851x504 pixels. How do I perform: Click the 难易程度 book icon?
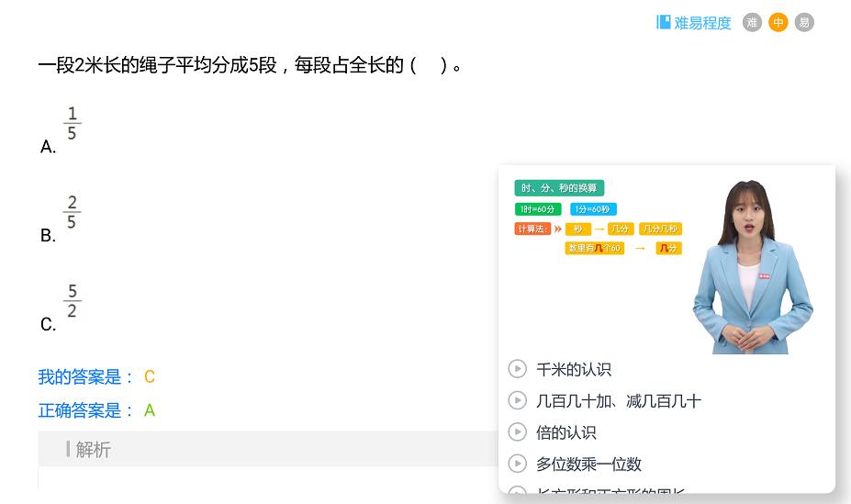pyautogui.click(x=663, y=22)
